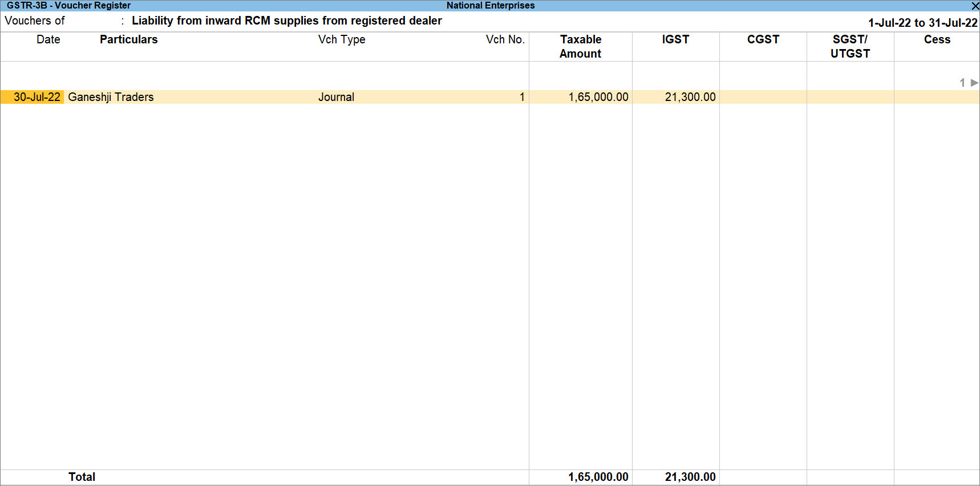Viewport: 980px width, 486px height.
Task: Select the 30-Jul-22 date cell
Action: click(37, 97)
